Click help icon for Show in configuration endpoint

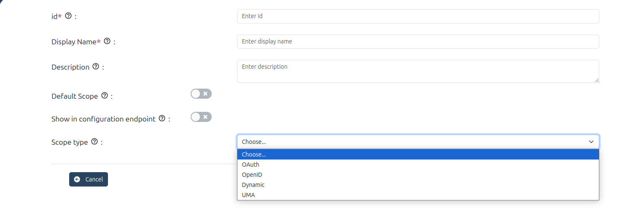pos(162,119)
